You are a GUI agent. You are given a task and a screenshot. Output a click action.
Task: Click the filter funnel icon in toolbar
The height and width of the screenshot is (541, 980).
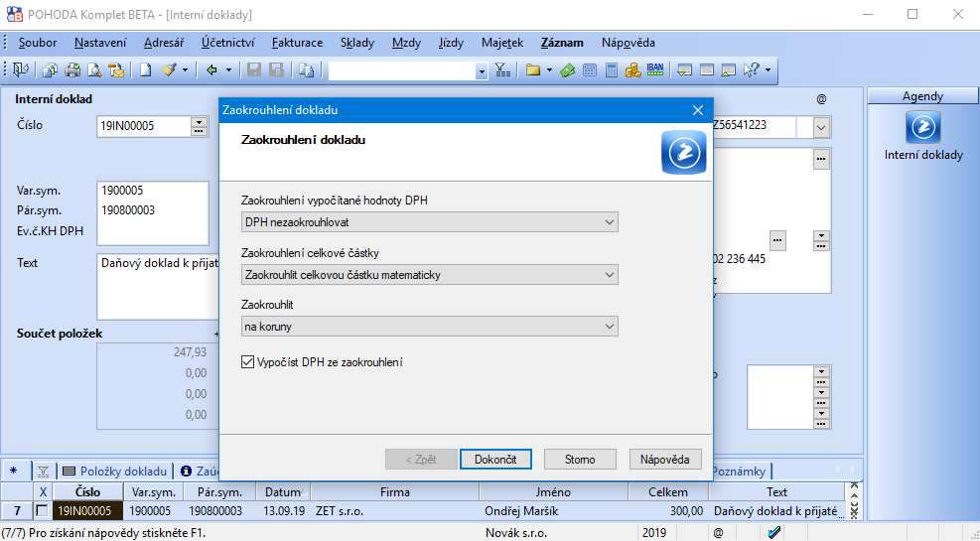click(x=503, y=70)
